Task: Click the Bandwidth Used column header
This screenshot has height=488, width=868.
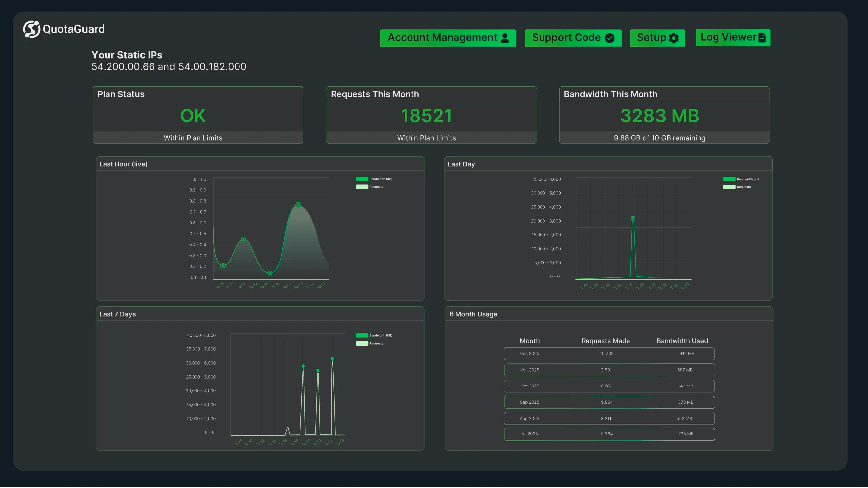Action: tap(682, 341)
